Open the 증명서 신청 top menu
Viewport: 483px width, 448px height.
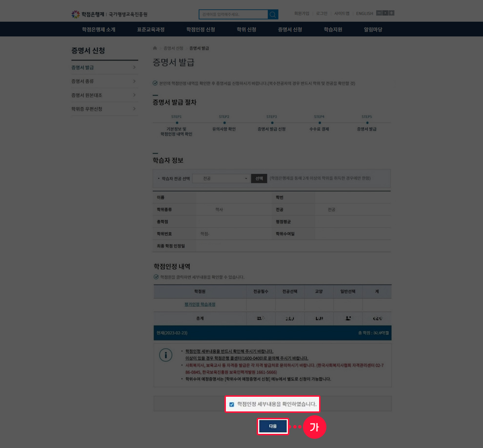(x=290, y=29)
